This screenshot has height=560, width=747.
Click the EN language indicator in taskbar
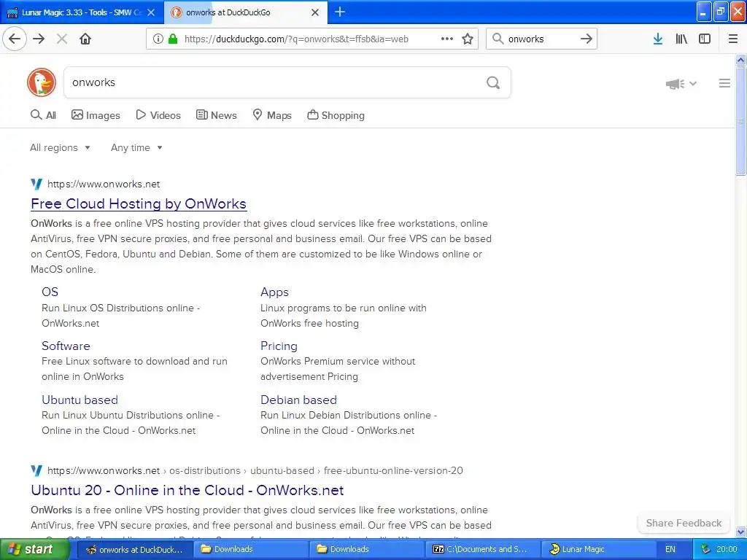(x=670, y=550)
